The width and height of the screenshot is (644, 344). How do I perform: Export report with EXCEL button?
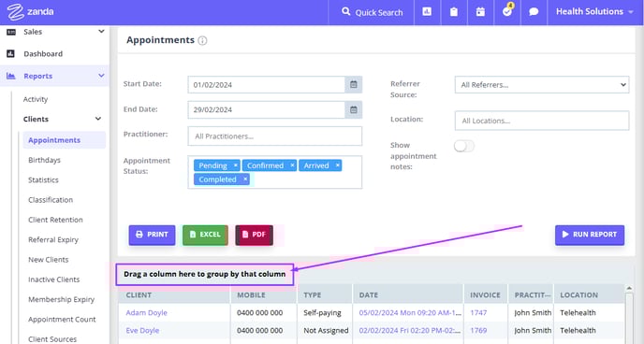(205, 235)
